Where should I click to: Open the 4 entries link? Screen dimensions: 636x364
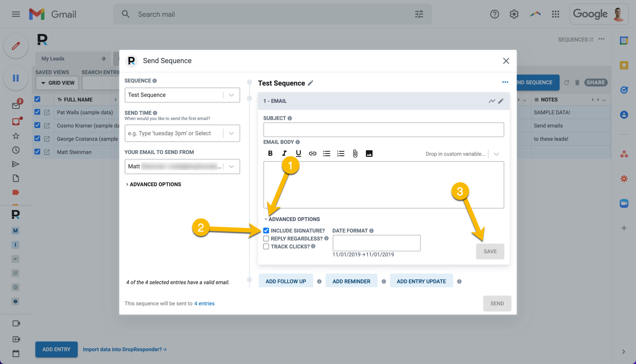(204, 303)
